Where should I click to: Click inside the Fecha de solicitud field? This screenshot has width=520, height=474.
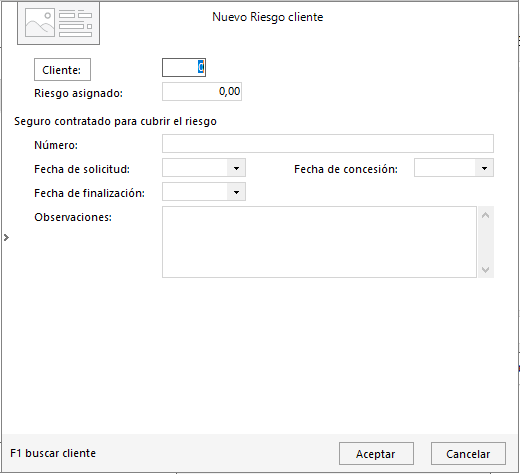point(195,168)
